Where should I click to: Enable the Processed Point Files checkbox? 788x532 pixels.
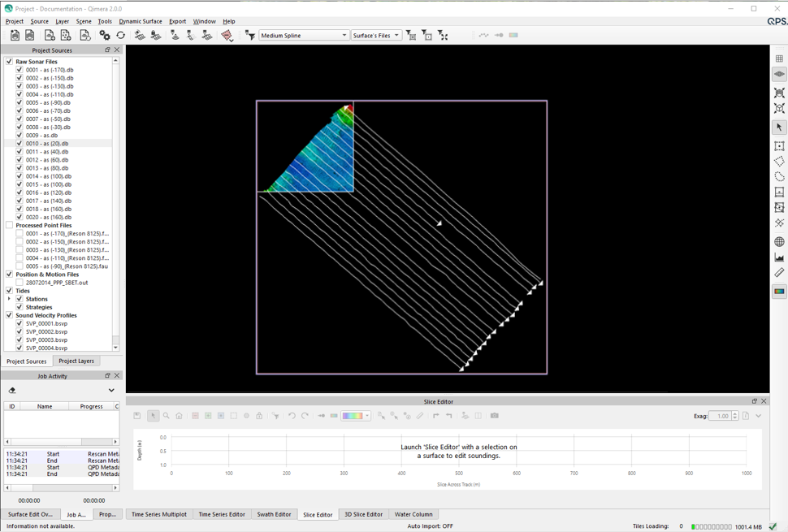pos(10,225)
